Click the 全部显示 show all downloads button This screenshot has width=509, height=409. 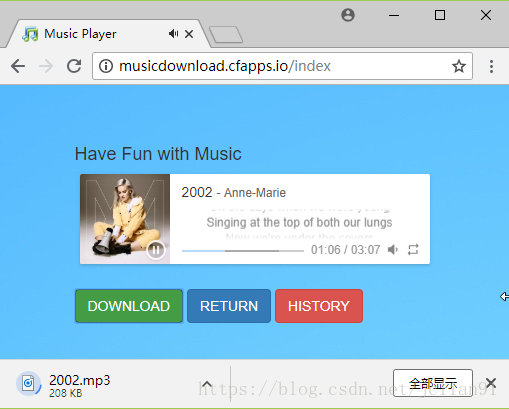433,383
